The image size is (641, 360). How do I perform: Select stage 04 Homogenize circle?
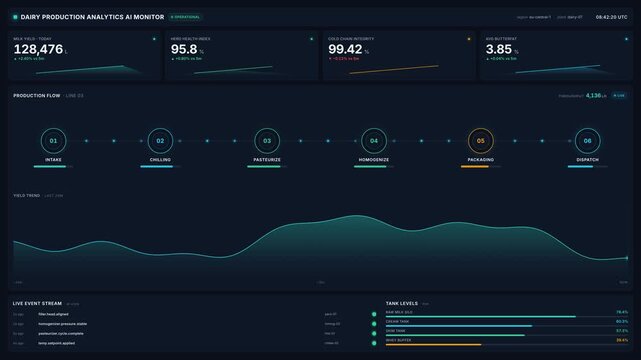coord(374,141)
